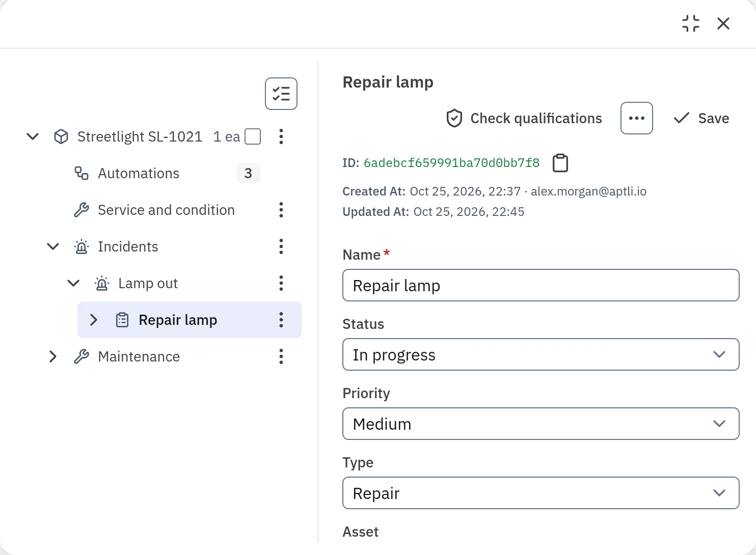Click the Check qualifications button text
Screen dimensions: 756x555
click(536, 118)
